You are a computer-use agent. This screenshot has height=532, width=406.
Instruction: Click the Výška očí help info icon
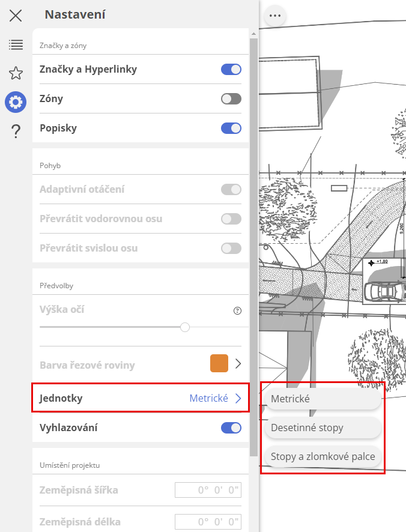point(238,310)
